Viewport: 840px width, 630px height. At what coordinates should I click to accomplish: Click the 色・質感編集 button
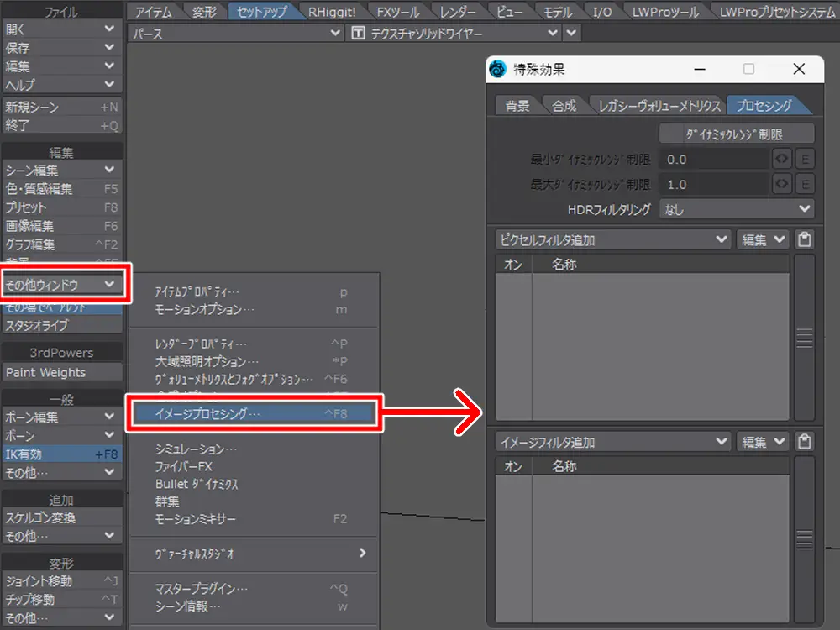pyautogui.click(x=62, y=189)
